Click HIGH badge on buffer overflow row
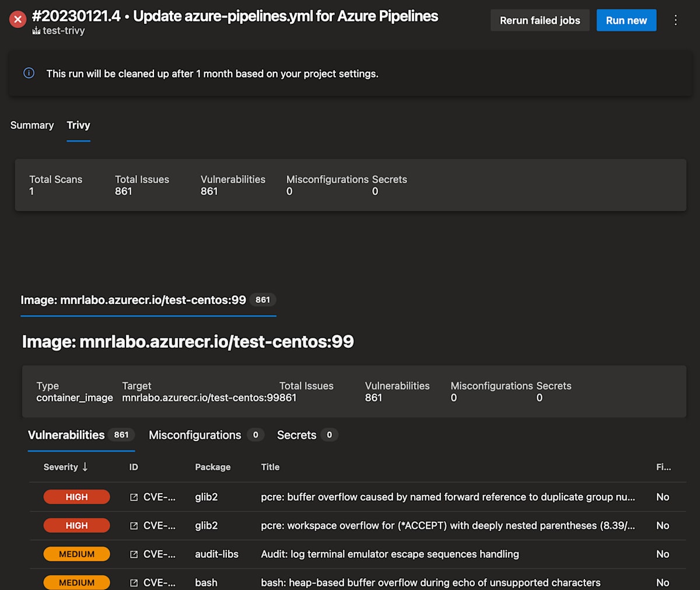This screenshot has height=590, width=700. pos(76,497)
